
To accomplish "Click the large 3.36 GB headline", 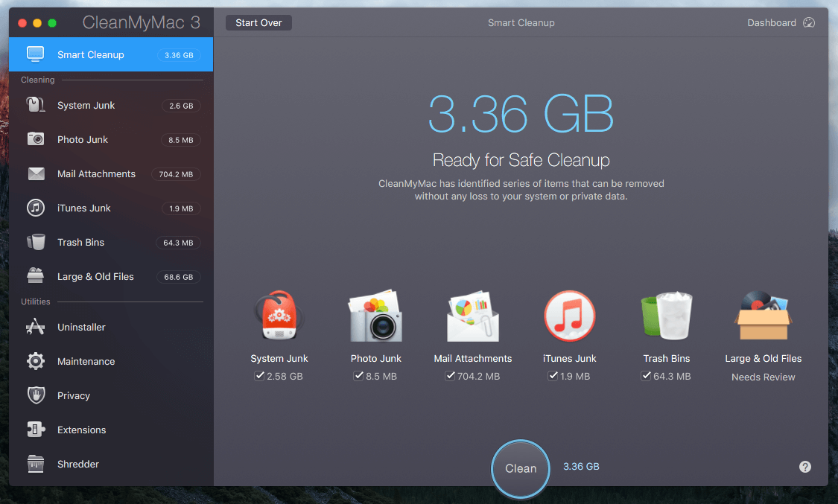I will 521,113.
